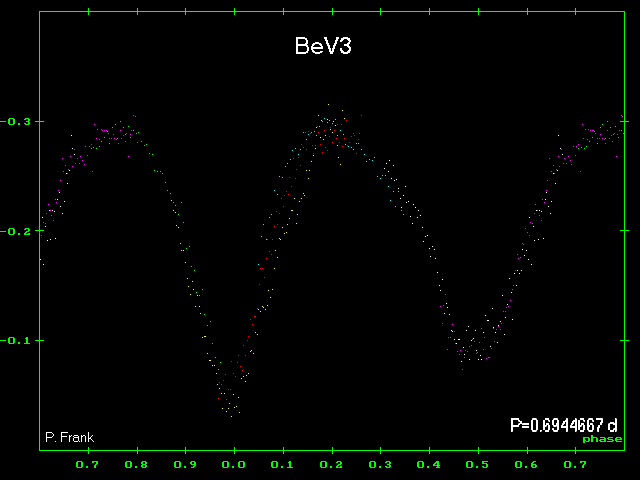The image size is (640, 480).
Task: Click the 0.4 x-axis tick label
Action: (x=429, y=465)
